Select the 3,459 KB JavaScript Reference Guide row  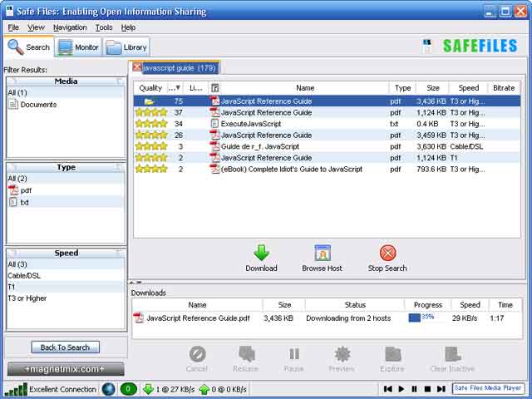pyautogui.click(x=327, y=135)
